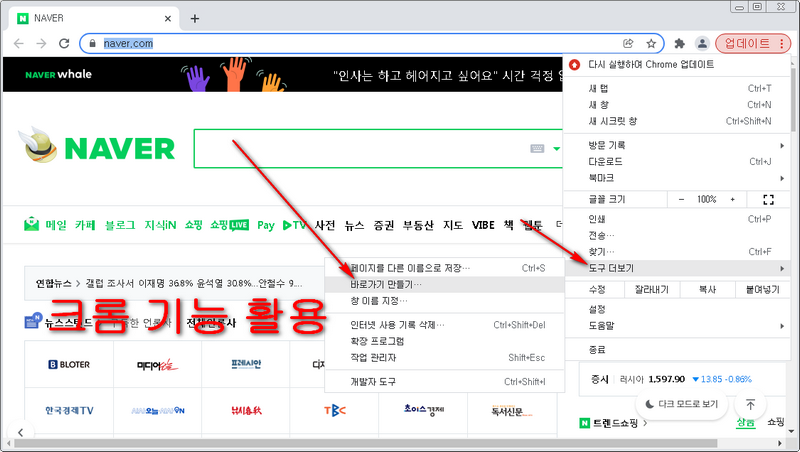Image resolution: width=800 pixels, height=452 pixels.
Task: Open the VIBE link
Action: click(483, 225)
